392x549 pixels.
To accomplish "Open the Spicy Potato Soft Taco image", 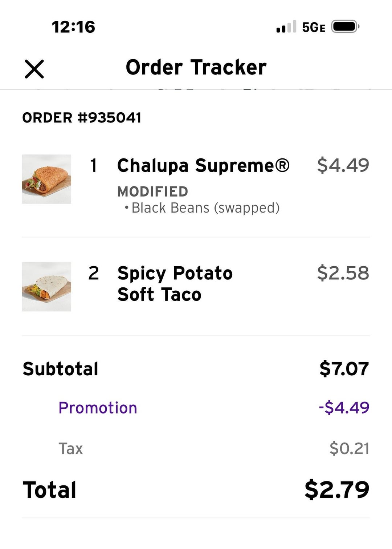I will pos(46,287).
